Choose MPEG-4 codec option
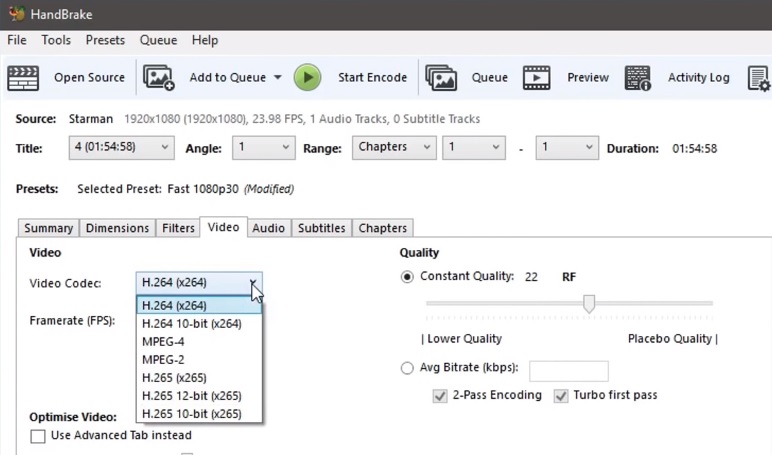 199,342
